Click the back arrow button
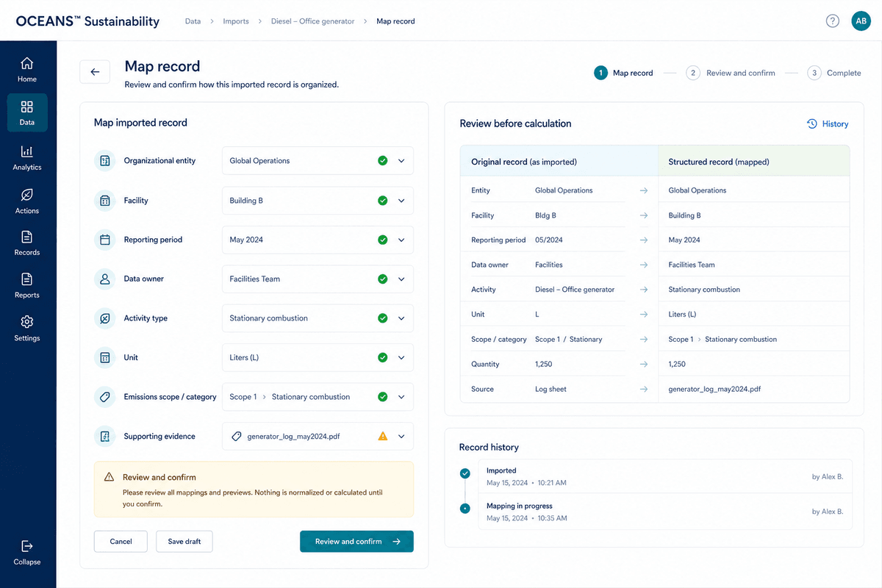The width and height of the screenshot is (882, 588). coord(95,72)
